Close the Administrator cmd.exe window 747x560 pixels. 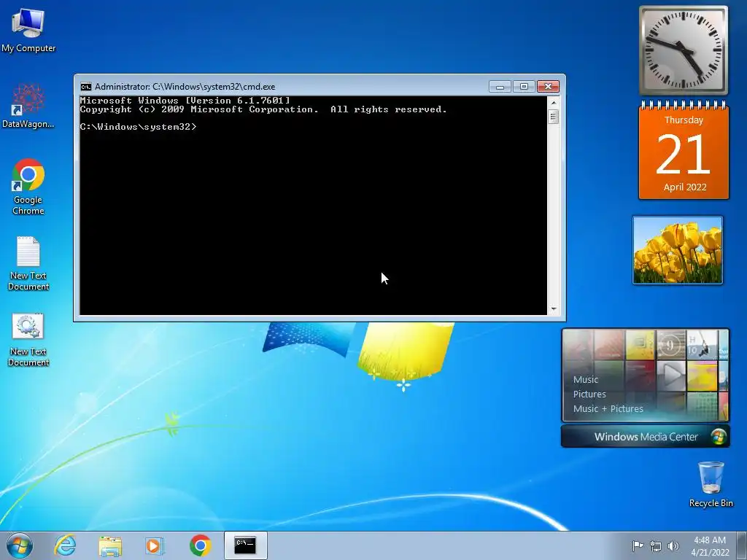click(x=548, y=87)
